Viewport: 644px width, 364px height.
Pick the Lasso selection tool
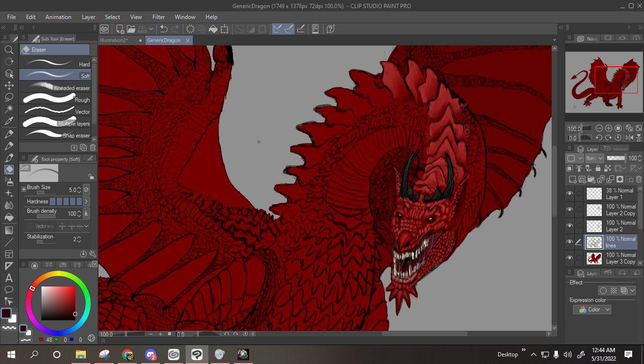9,97
